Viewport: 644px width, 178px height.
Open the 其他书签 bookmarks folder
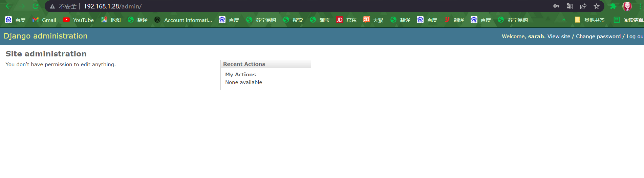coord(589,20)
